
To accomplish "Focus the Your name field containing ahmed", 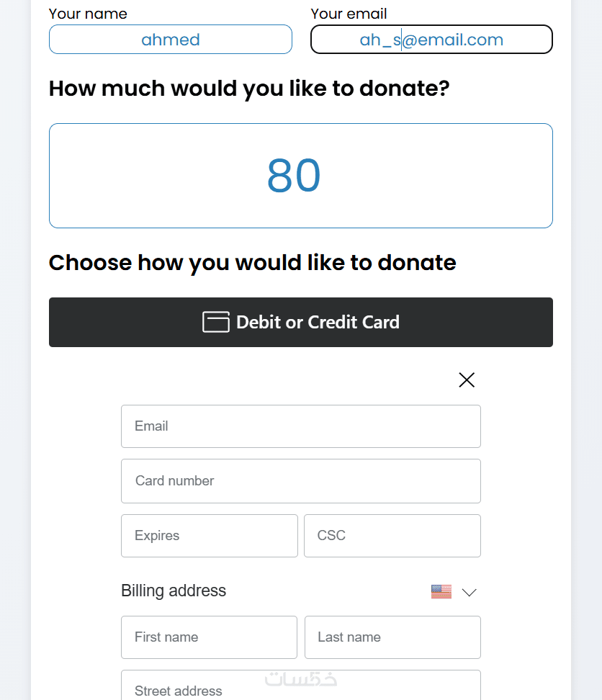I will click(171, 40).
